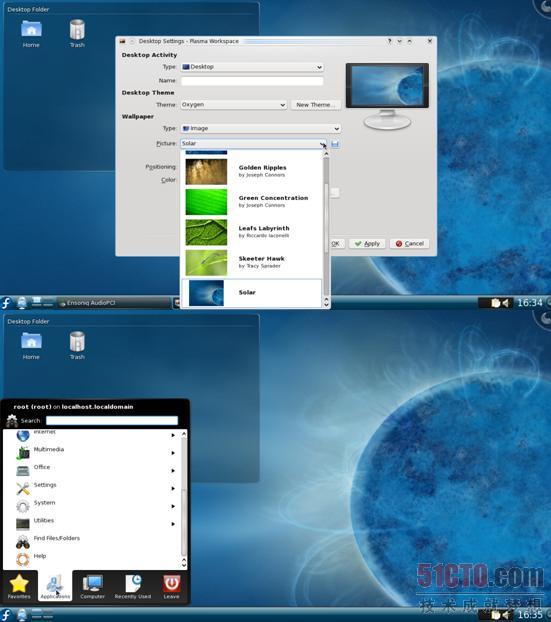The width and height of the screenshot is (551, 622).
Task: Click the 16:35 clock
Action: coord(529,615)
